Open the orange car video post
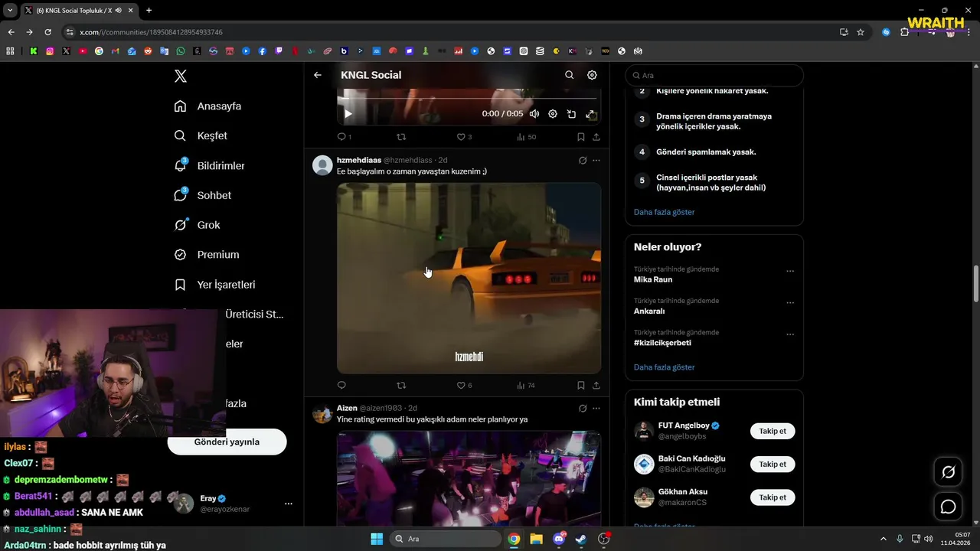The width and height of the screenshot is (980, 551). tap(469, 278)
